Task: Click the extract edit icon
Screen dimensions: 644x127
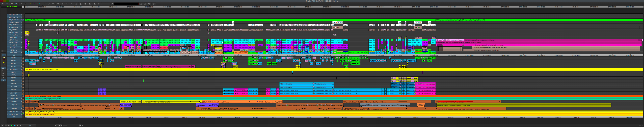Action: [x=90, y=4]
